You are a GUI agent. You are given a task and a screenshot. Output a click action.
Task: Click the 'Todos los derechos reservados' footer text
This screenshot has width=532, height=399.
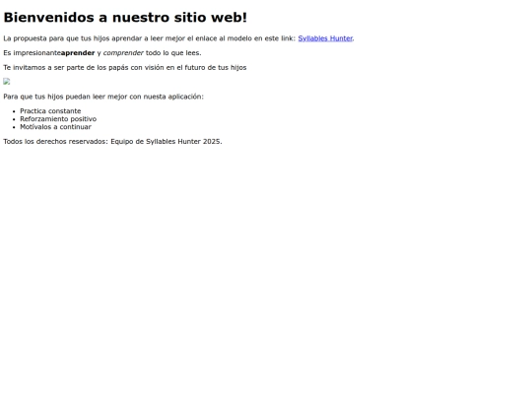coord(112,142)
